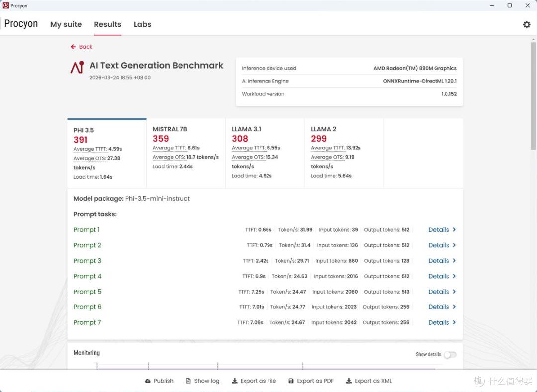Click the MISTRAL 7B score 359

[161, 139]
